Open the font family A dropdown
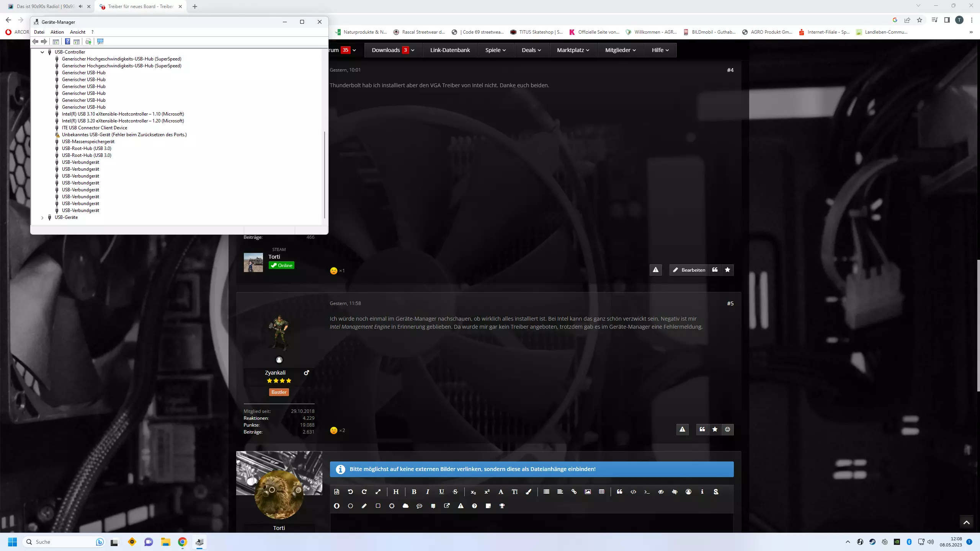The width and height of the screenshot is (980, 551). click(x=501, y=492)
